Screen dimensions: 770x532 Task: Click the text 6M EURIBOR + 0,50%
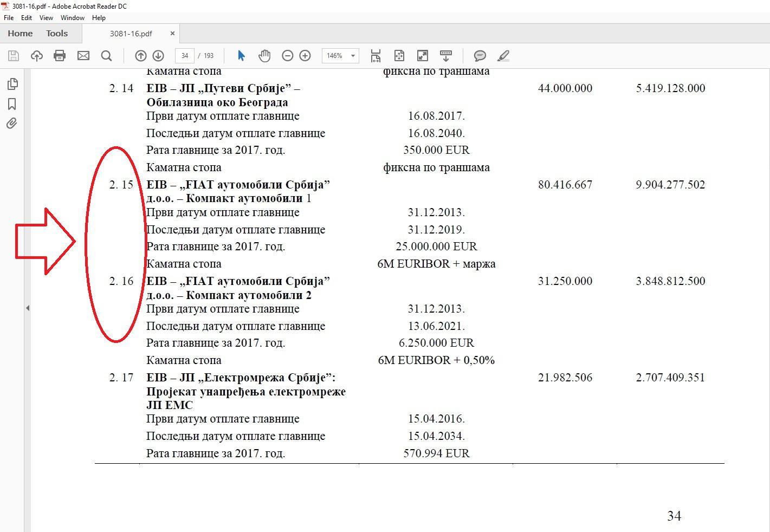tap(436, 360)
